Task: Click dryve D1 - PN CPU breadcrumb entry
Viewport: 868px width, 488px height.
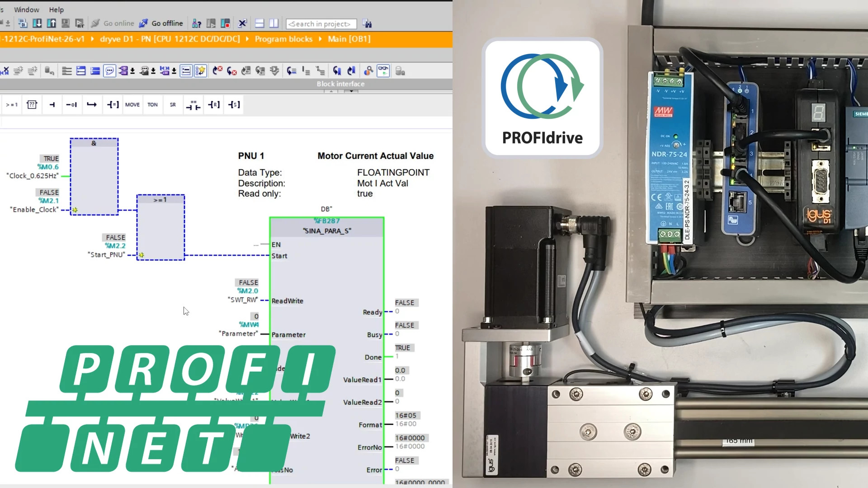Action: (170, 39)
